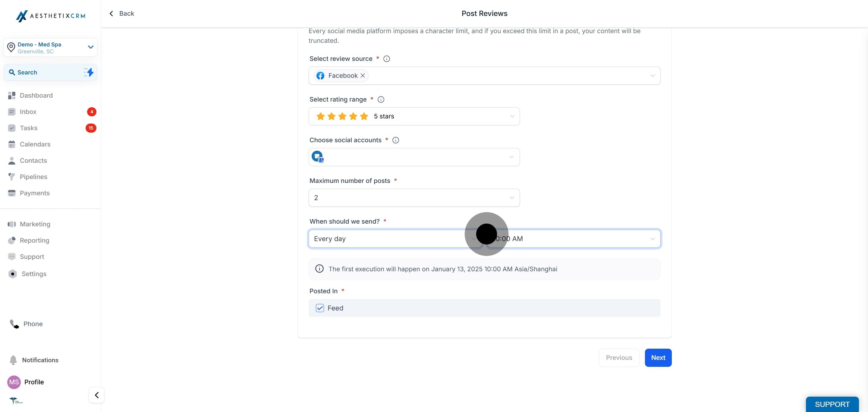Toggle the Feed checkbox
This screenshot has height=412, width=868.
click(320, 308)
